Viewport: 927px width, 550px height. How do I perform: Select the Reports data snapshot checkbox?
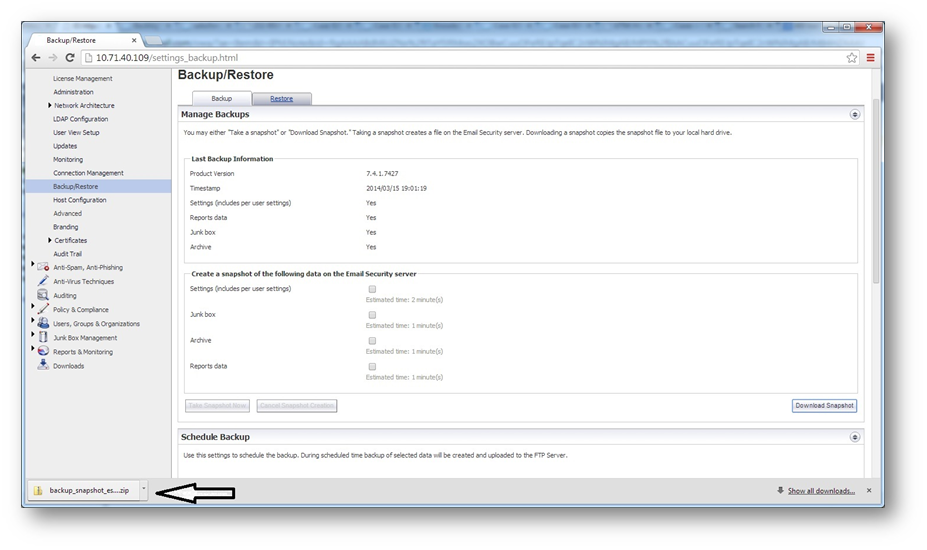[x=372, y=367]
